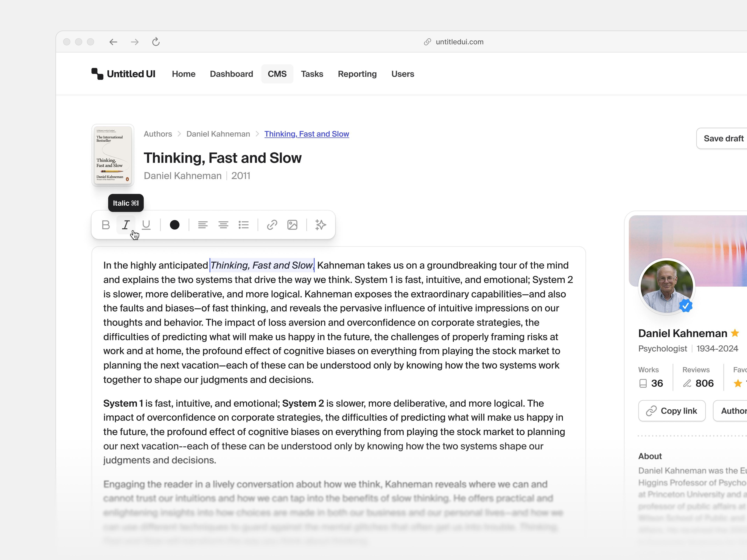
Task: Go back using the browser back arrow
Action: pyautogui.click(x=113, y=42)
